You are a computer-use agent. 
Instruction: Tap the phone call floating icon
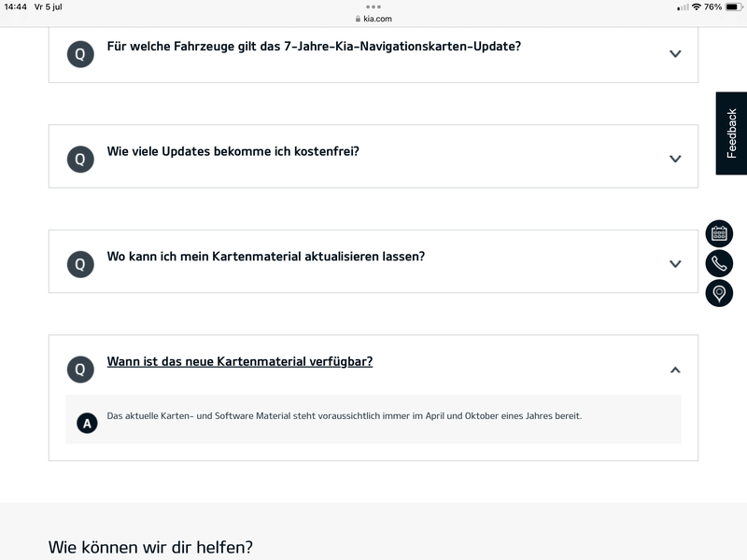click(719, 263)
